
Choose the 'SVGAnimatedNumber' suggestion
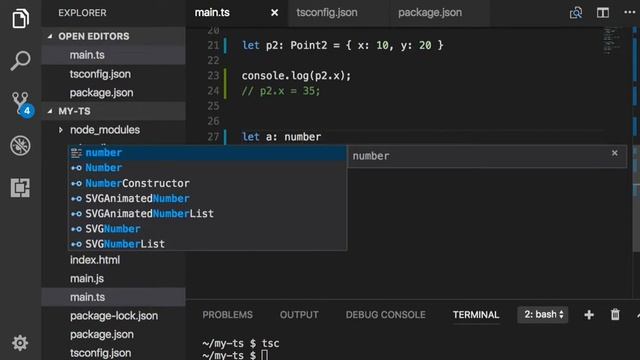[207, 198]
